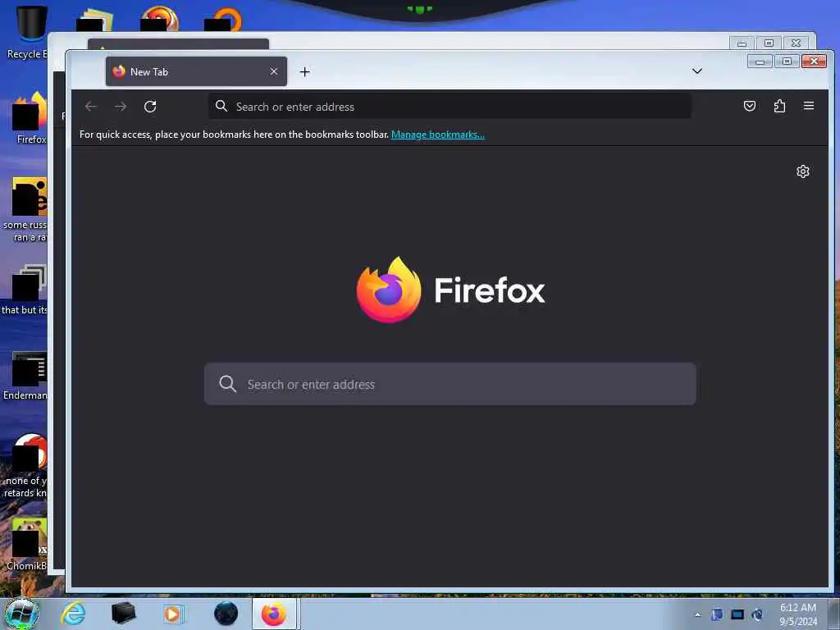Open Windows Media Player from taskbar
This screenshot has width=840, height=630.
173,614
